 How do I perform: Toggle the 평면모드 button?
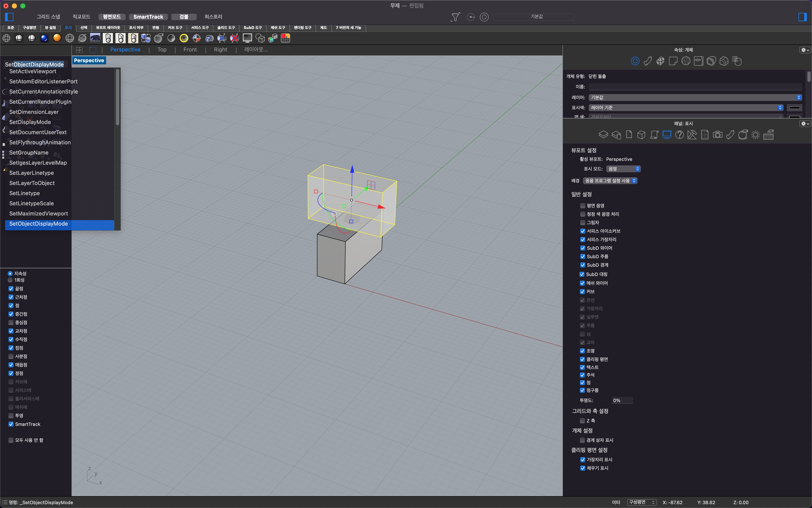point(112,17)
